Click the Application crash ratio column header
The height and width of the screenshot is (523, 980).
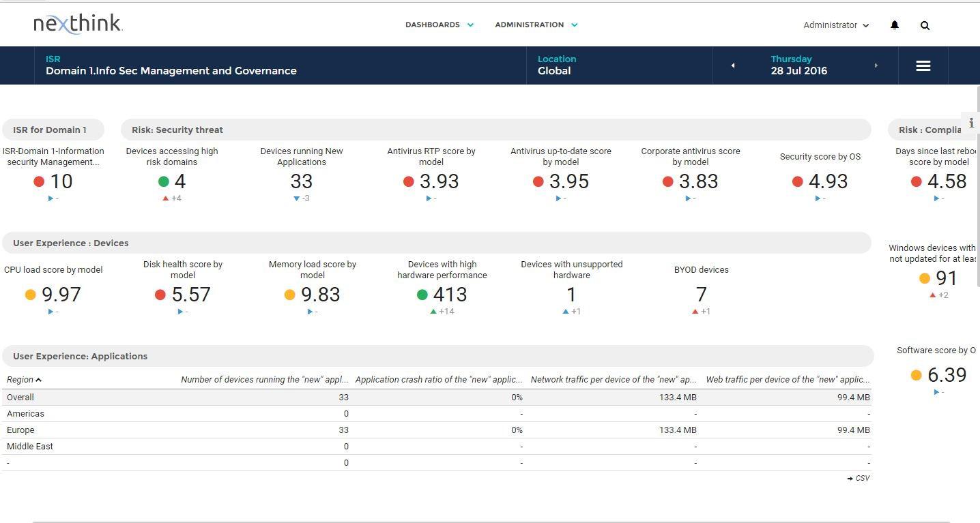pos(439,380)
